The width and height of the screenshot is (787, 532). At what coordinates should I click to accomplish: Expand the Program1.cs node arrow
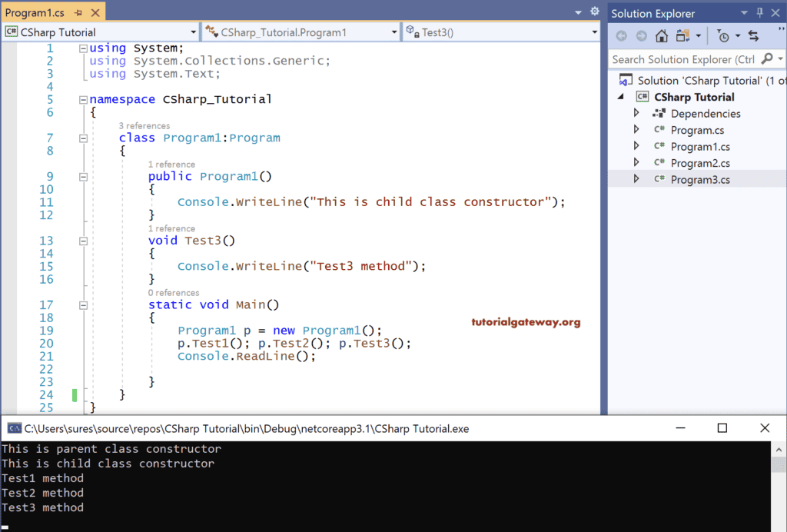pyautogui.click(x=636, y=146)
